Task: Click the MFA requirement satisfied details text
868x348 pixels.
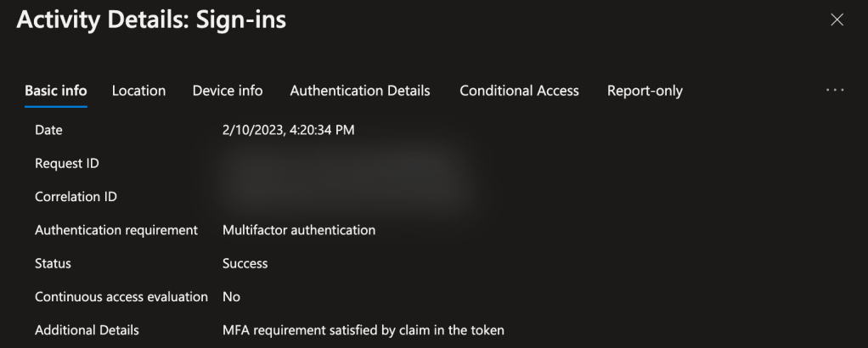Action: pyautogui.click(x=363, y=330)
